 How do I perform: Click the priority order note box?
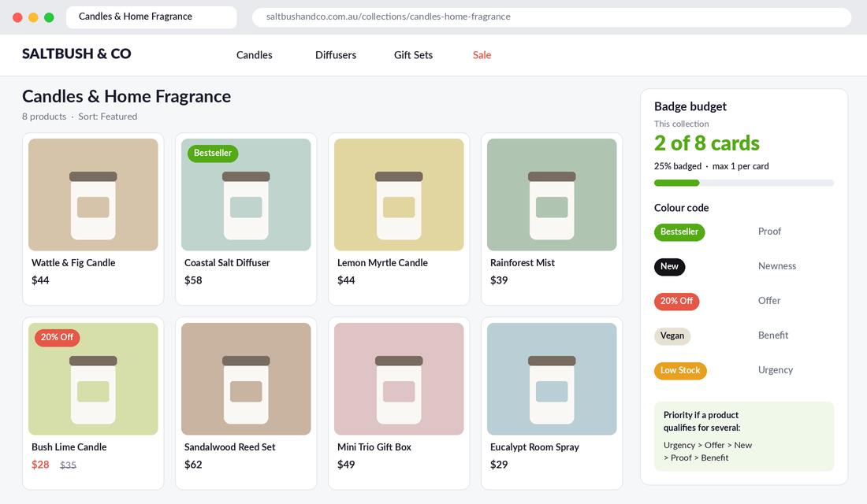(744, 436)
